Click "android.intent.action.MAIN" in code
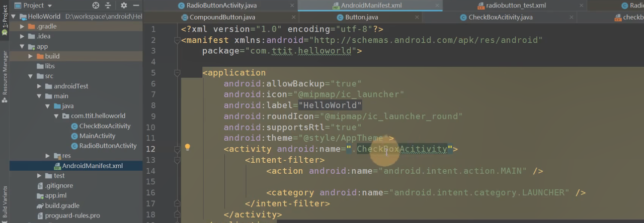The width and height of the screenshot is (644, 223). [x=453, y=171]
